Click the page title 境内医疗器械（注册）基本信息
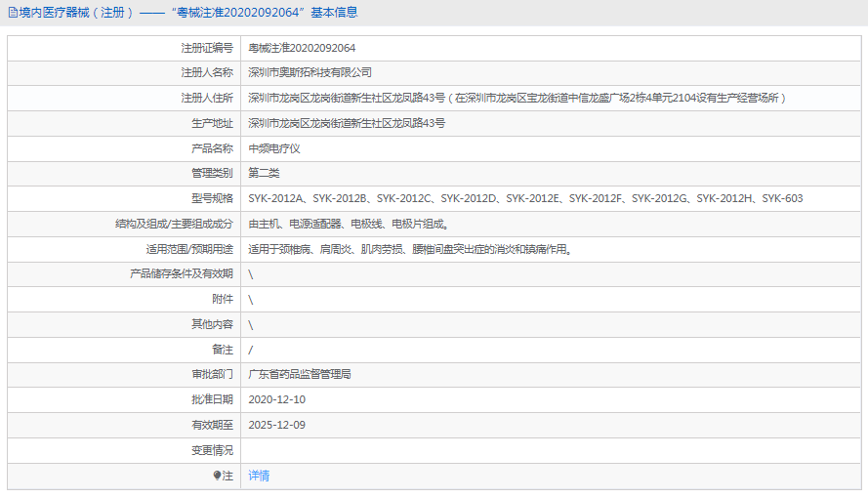 point(188,12)
